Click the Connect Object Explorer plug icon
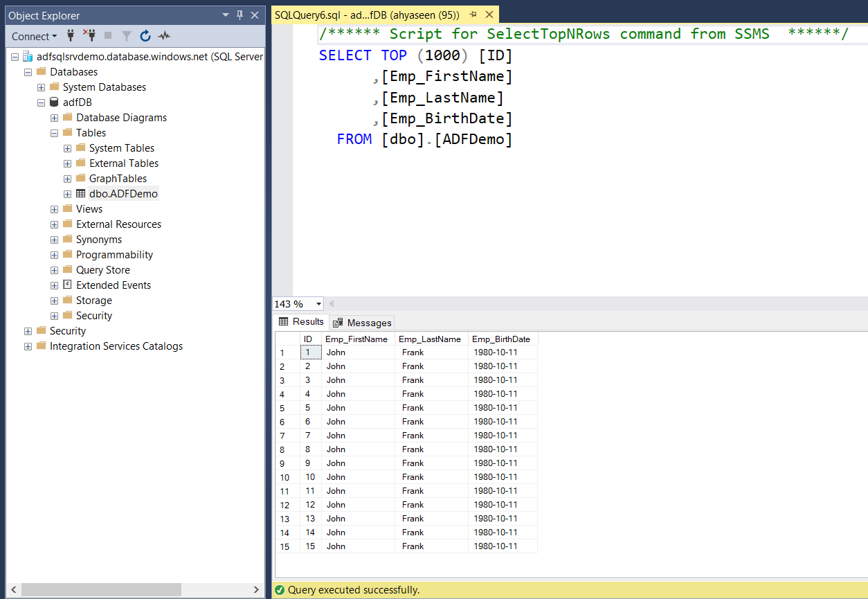 click(x=71, y=36)
